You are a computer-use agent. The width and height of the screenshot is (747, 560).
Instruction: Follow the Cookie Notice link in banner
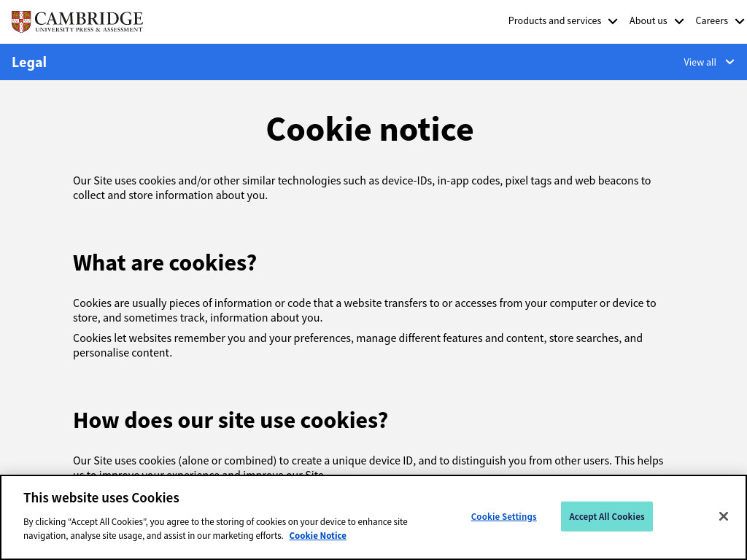[318, 536]
